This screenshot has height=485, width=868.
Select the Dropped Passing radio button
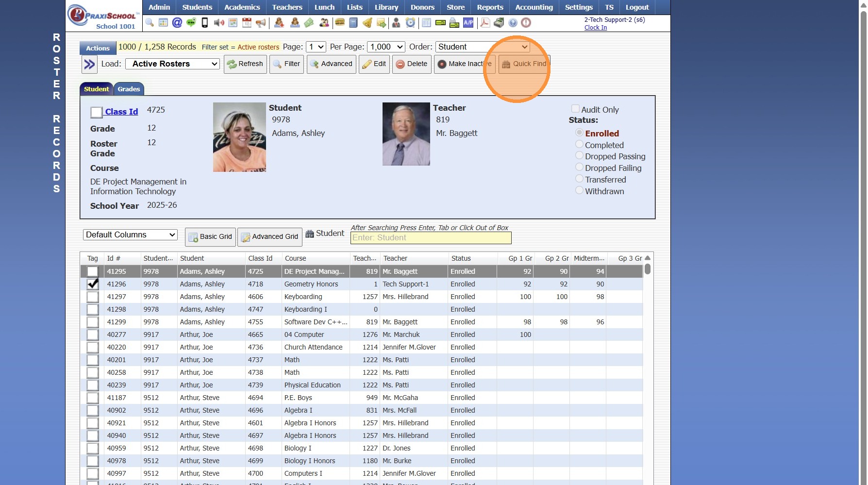[579, 155]
